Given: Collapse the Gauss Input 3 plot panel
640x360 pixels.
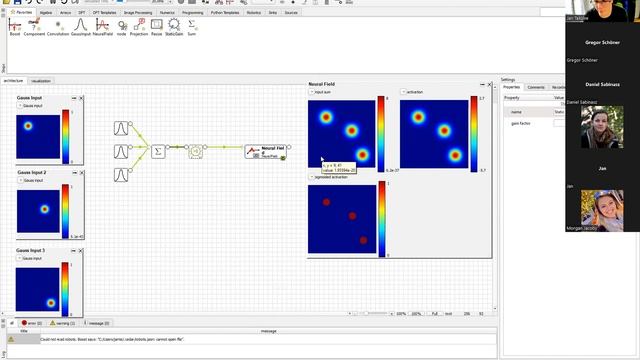Looking at the screenshot, I should 74,251.
